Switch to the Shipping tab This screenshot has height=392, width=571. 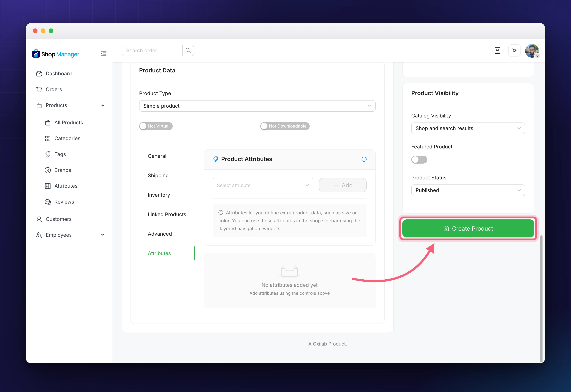point(158,175)
